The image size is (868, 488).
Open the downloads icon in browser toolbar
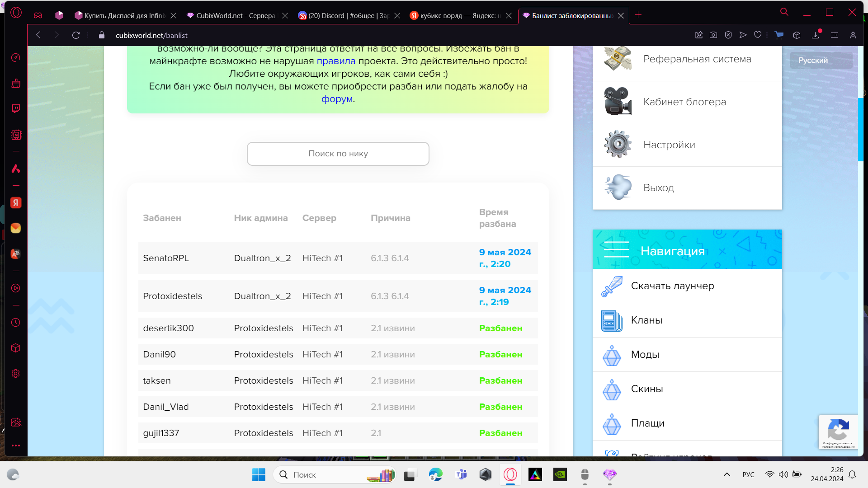pos(816,35)
